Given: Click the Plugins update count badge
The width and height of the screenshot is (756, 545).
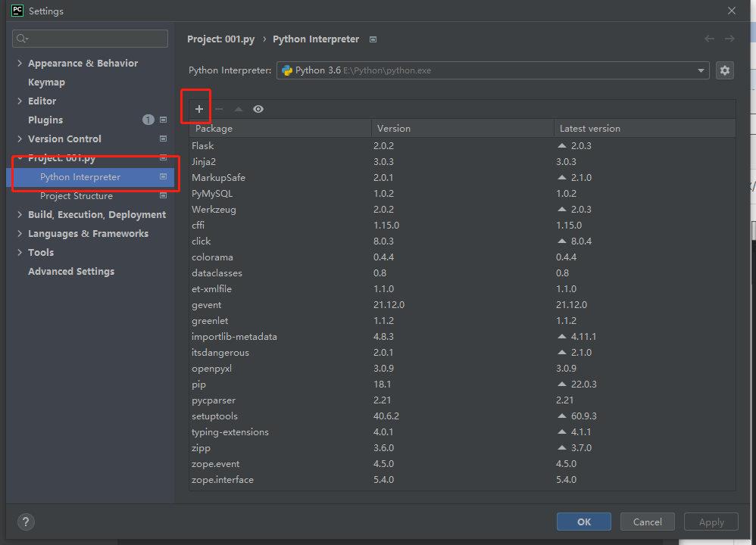Looking at the screenshot, I should pos(148,120).
